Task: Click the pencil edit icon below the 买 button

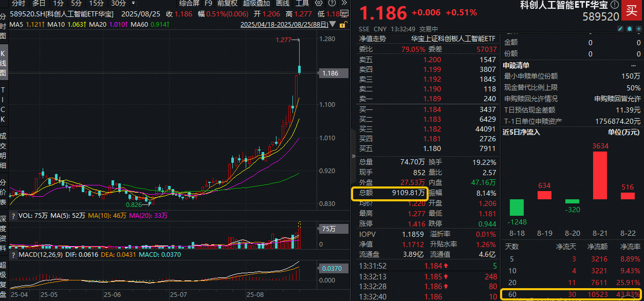Action: [x=620, y=29]
